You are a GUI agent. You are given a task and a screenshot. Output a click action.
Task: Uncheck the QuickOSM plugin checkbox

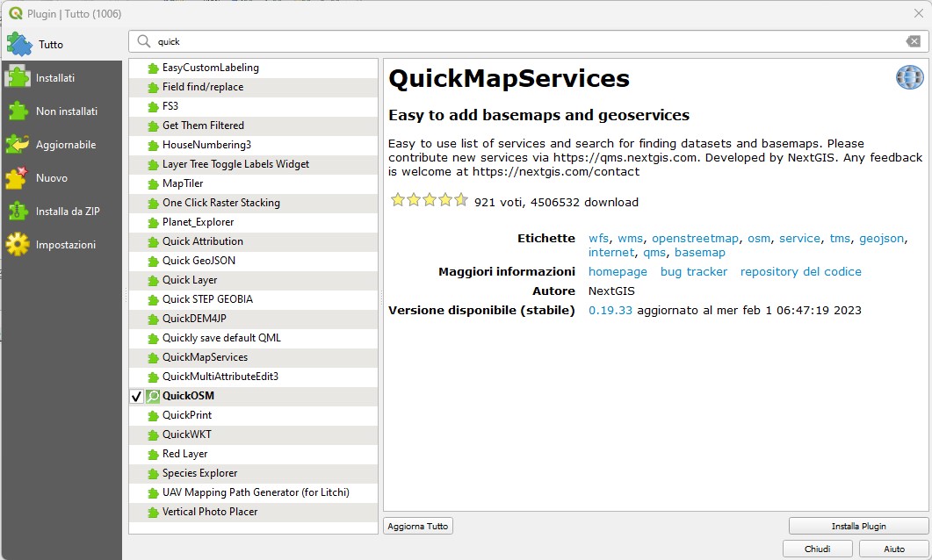click(x=136, y=397)
